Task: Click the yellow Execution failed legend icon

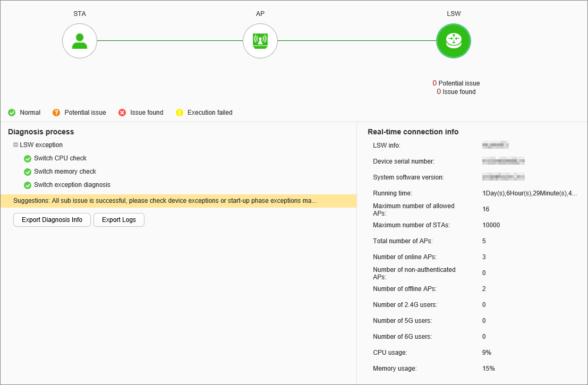Action: 180,113
